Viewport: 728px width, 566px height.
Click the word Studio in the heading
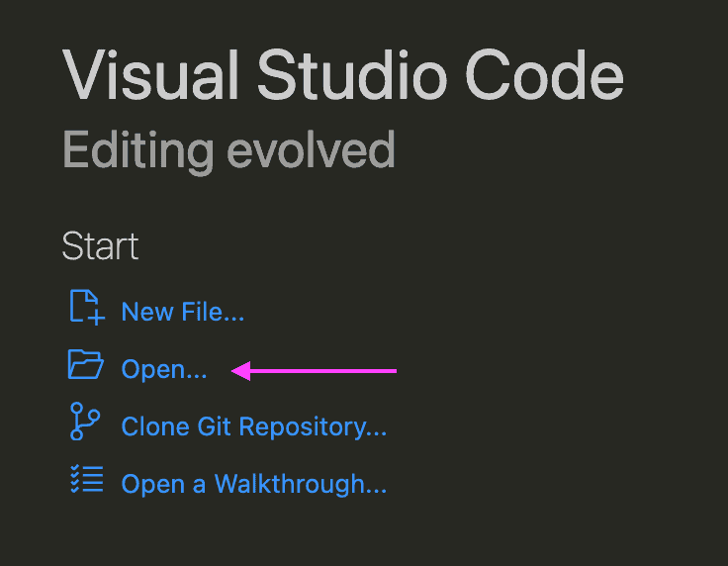click(352, 75)
